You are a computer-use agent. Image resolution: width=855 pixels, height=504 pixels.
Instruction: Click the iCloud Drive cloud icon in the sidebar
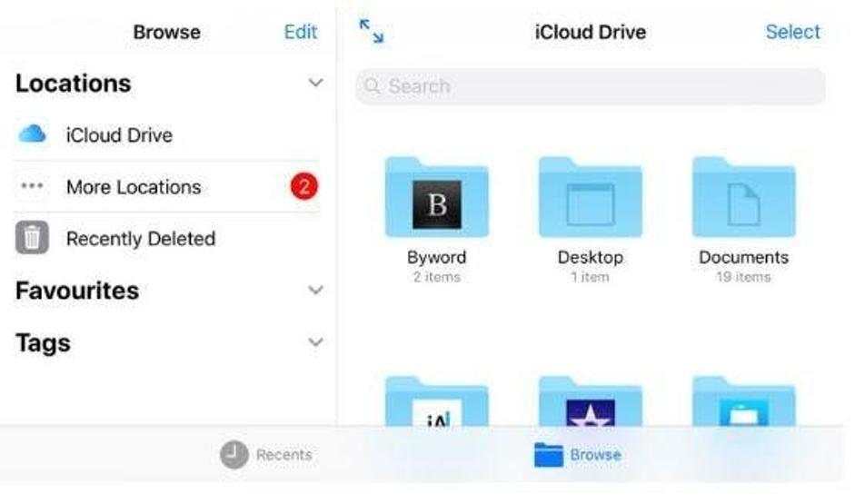32,133
